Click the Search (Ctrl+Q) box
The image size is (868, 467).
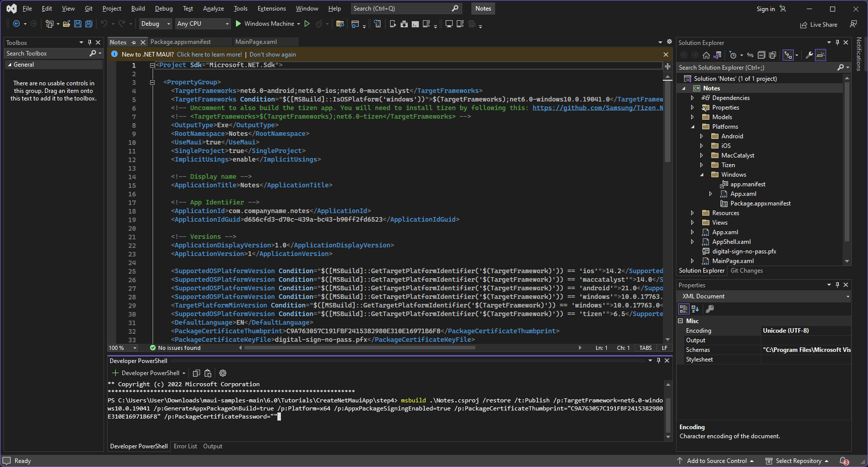[406, 9]
